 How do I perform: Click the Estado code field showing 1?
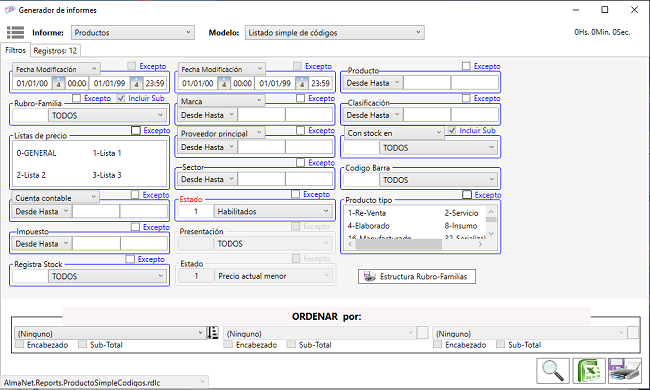coord(196,211)
